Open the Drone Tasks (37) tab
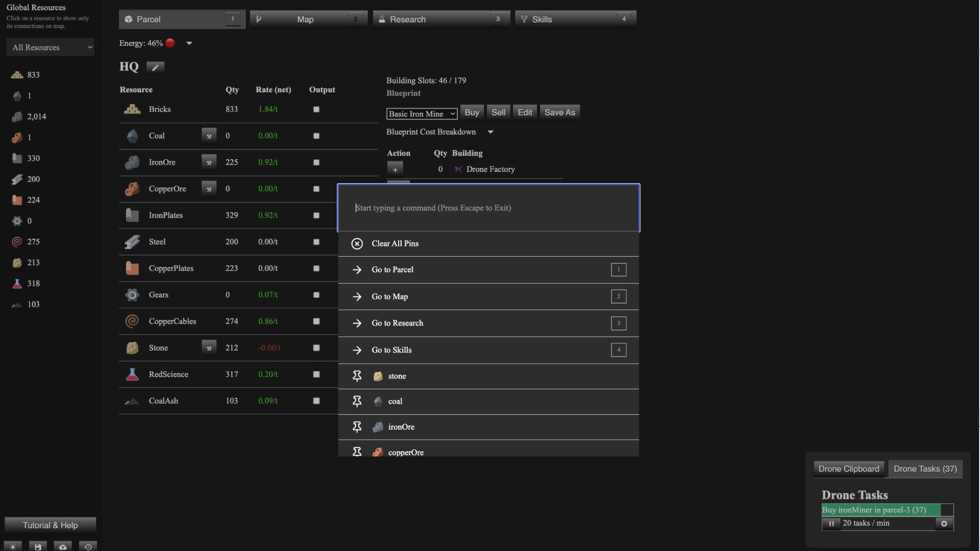This screenshot has width=980, height=551. pos(925,469)
